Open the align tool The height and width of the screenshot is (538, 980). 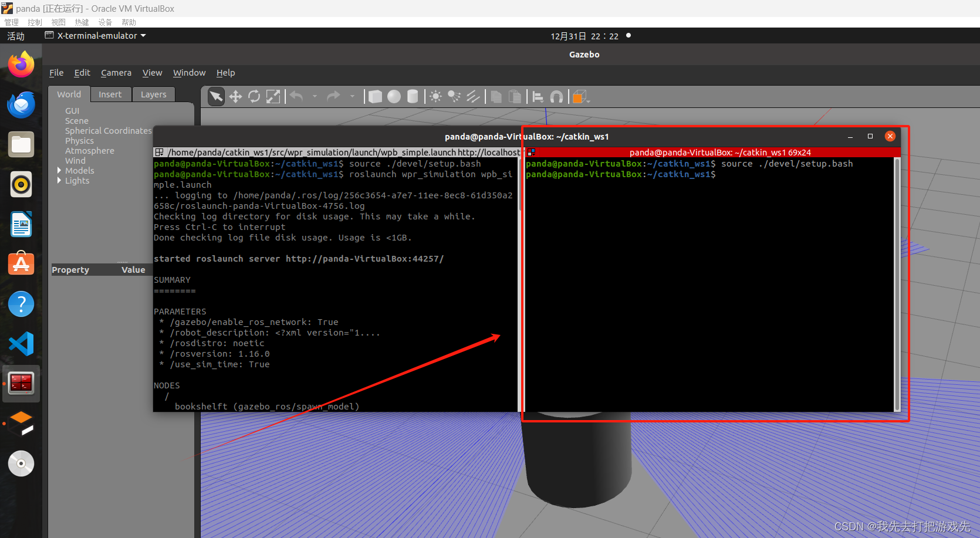(x=538, y=96)
